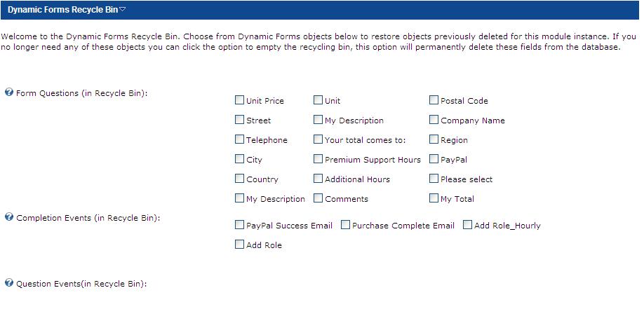Select the Add Role_Hourly checkbox
This screenshot has width=644, height=309.
467,224
